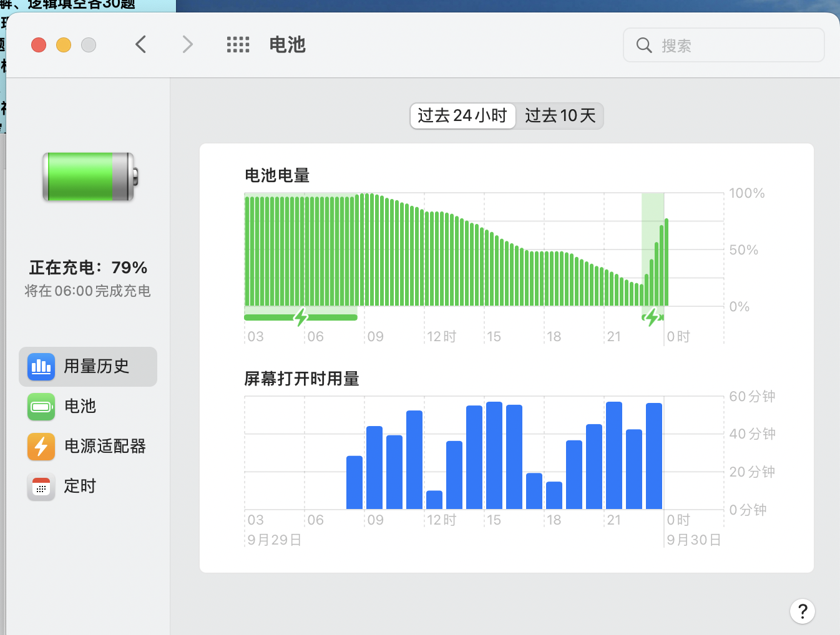This screenshot has width=840, height=635.
Task: Select 电源适配器 in the sidebar
Action: [105, 447]
